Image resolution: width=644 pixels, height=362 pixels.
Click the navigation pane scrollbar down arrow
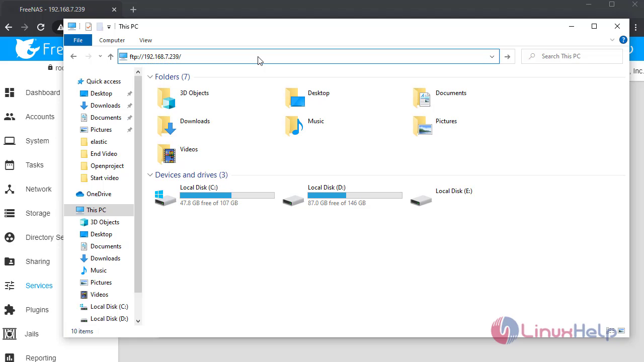click(138, 321)
